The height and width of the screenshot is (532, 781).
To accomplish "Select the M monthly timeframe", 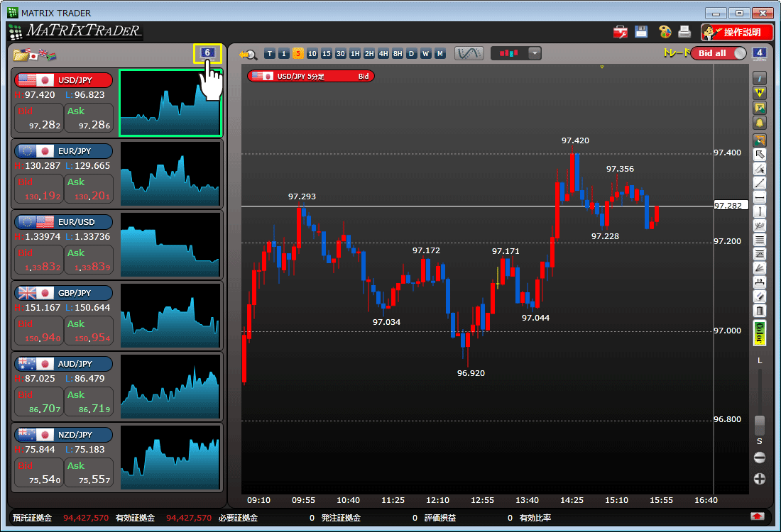I will (x=439, y=54).
